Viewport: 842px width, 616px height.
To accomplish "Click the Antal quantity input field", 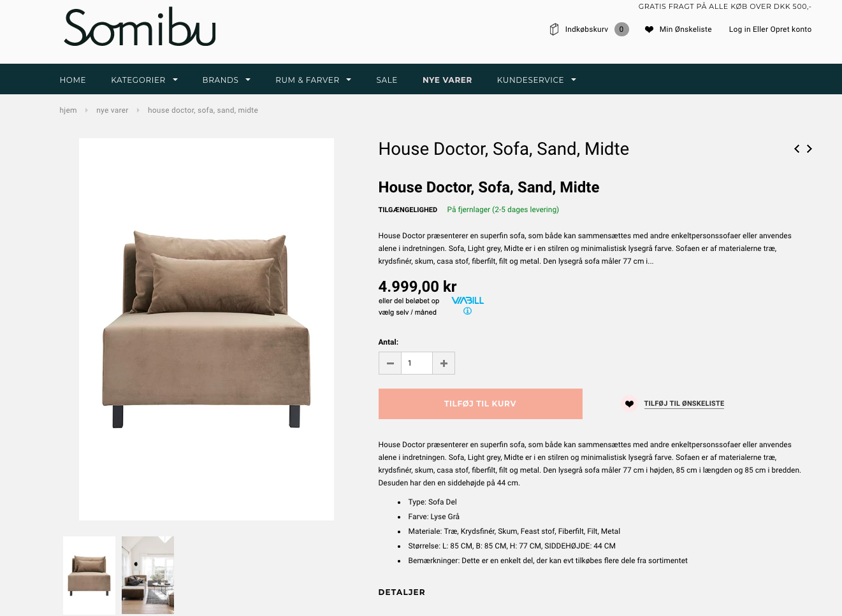I will coord(417,363).
